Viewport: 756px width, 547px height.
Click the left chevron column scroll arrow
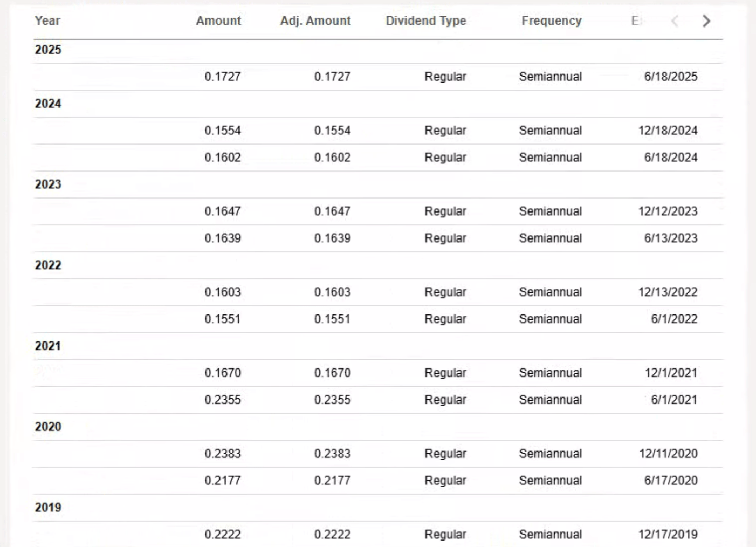pyautogui.click(x=675, y=21)
